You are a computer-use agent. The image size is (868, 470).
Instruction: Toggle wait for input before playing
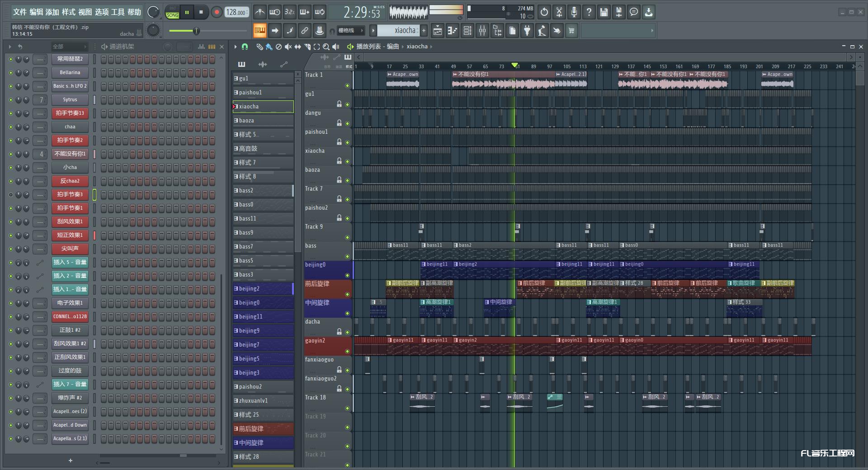274,12
